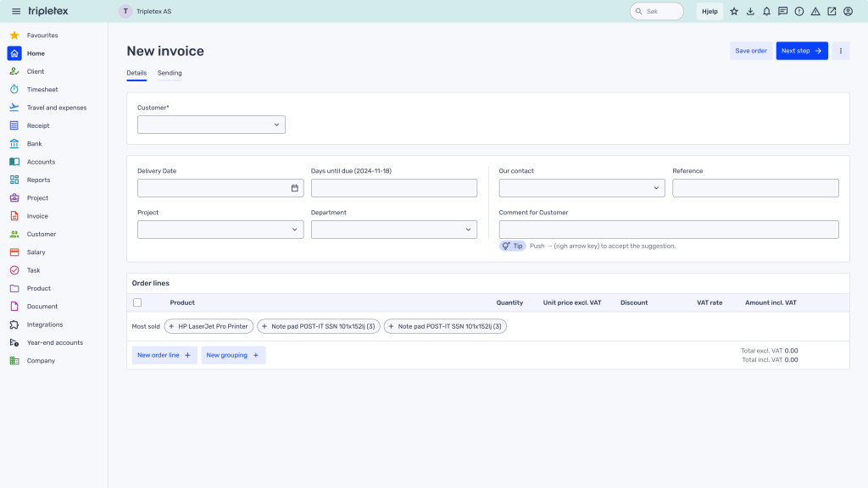The image size is (868, 488).
Task: Expand the Our contact dropdown
Action: click(581, 188)
